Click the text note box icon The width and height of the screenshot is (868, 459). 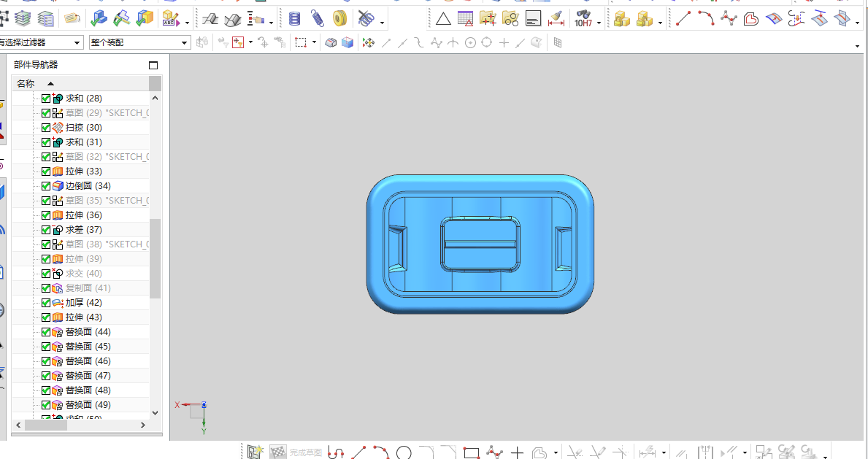[533, 20]
